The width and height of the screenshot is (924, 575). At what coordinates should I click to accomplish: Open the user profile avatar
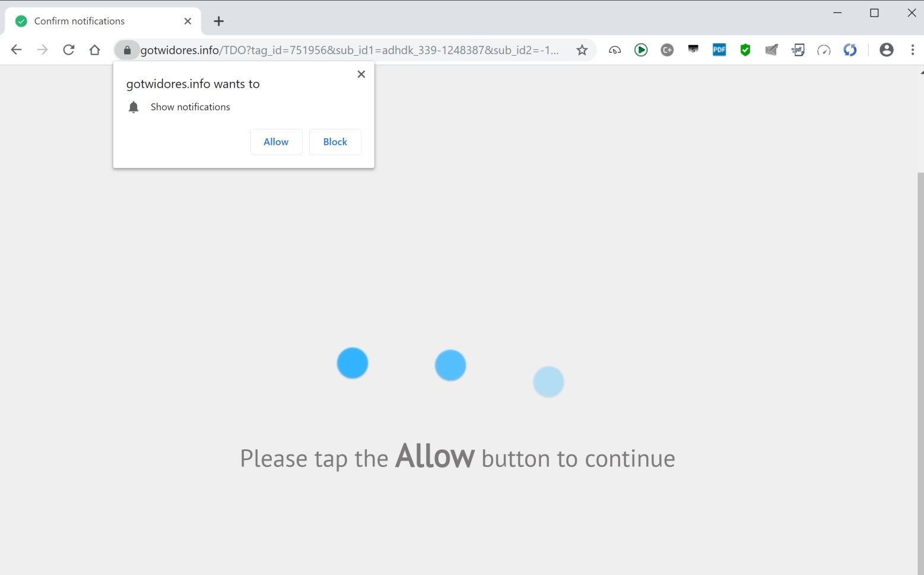887,50
